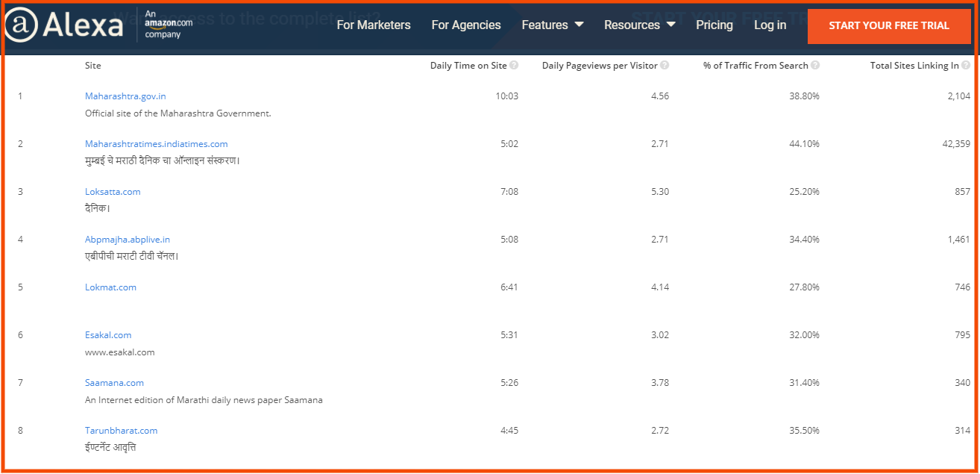Viewport: 980px width, 474px height.
Task: Click the Alexa logo
Action: click(64, 25)
